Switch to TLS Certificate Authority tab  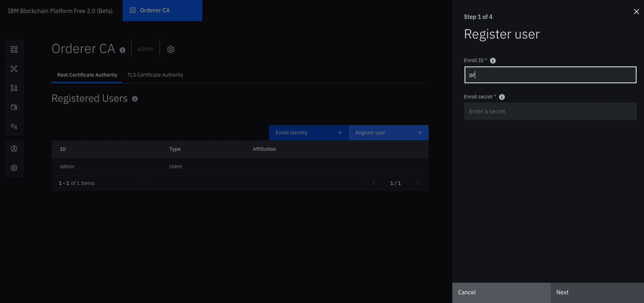click(x=155, y=75)
